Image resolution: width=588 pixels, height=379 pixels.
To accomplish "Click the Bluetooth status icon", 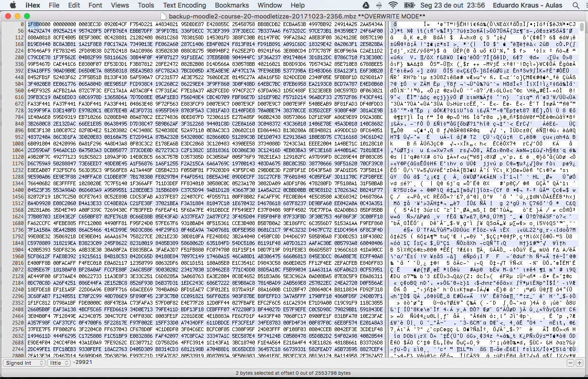I will [379, 5].
